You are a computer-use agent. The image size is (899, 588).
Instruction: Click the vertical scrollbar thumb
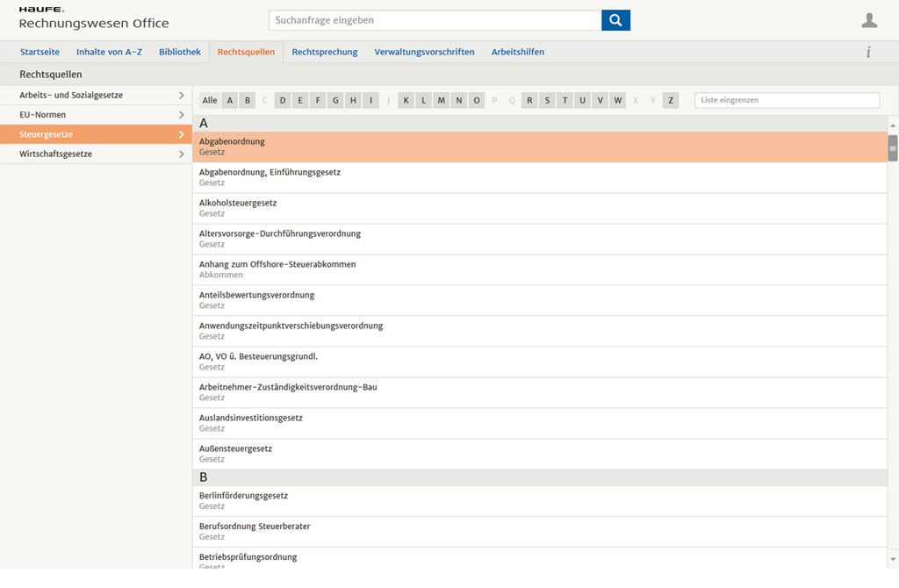[x=893, y=148]
